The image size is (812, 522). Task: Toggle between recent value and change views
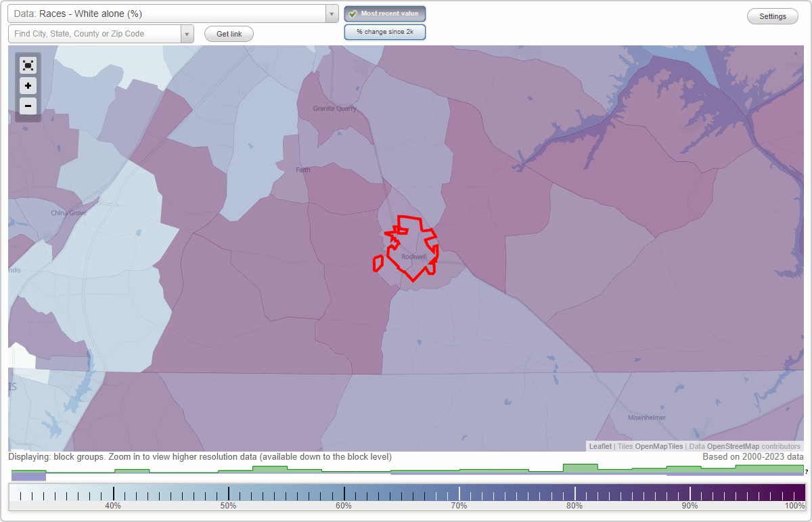384,32
